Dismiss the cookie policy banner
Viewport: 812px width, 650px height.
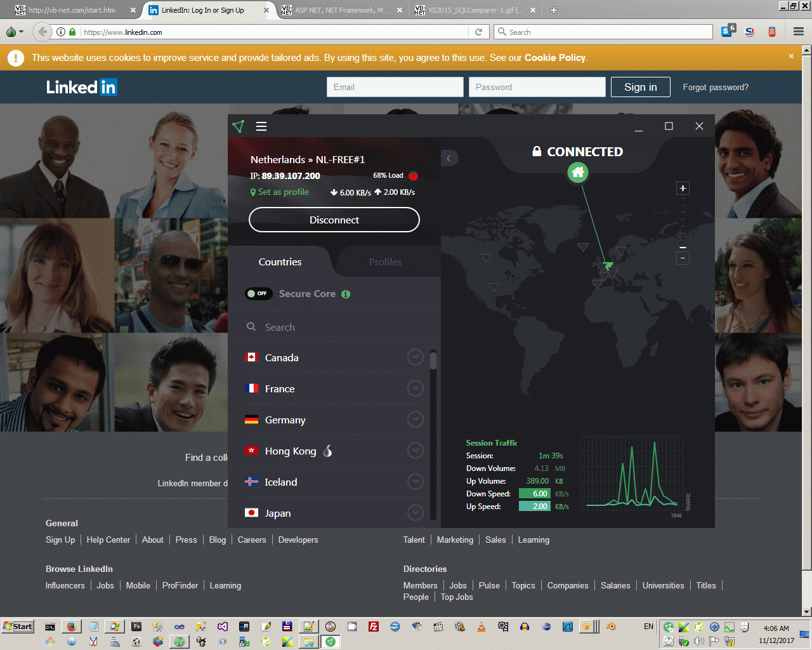coord(791,56)
